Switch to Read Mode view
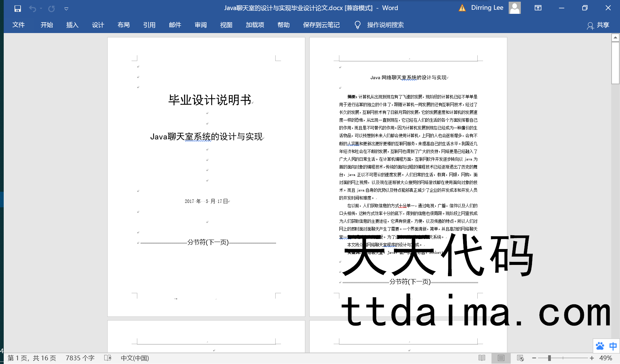Screen dimensions: 620x364 point(482,358)
